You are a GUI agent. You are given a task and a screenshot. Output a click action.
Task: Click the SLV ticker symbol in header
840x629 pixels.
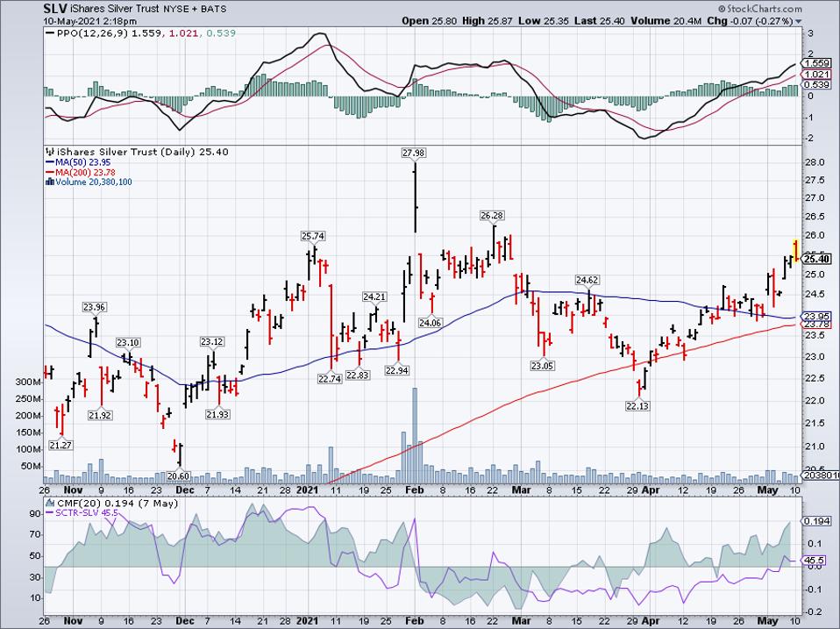pyautogui.click(x=55, y=9)
